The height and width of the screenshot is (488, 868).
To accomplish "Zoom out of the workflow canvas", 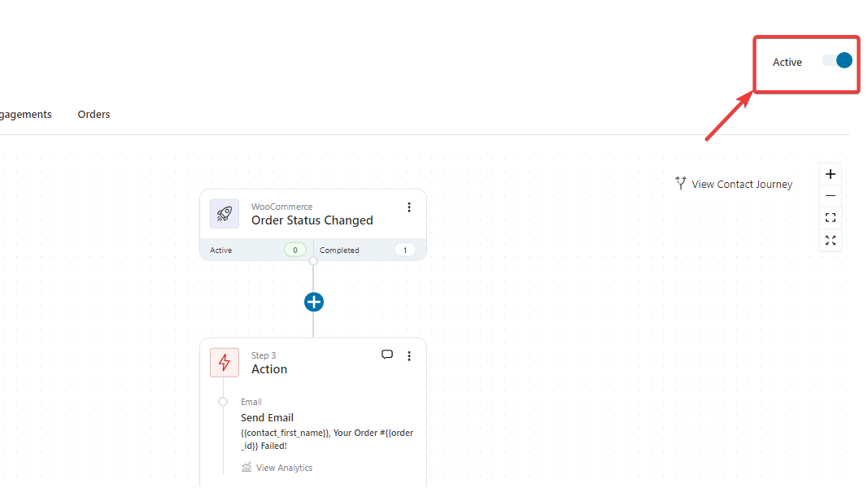I will coord(830,196).
